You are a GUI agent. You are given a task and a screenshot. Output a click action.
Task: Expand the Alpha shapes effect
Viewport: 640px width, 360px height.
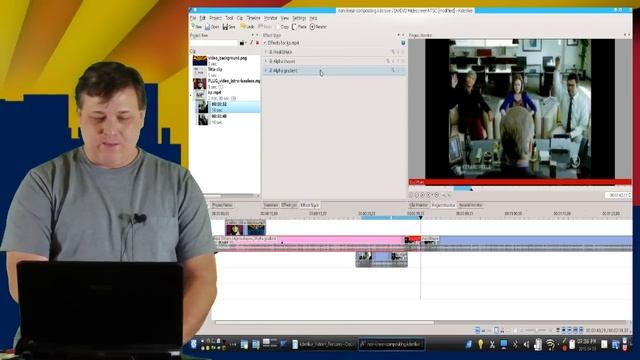(x=266, y=61)
